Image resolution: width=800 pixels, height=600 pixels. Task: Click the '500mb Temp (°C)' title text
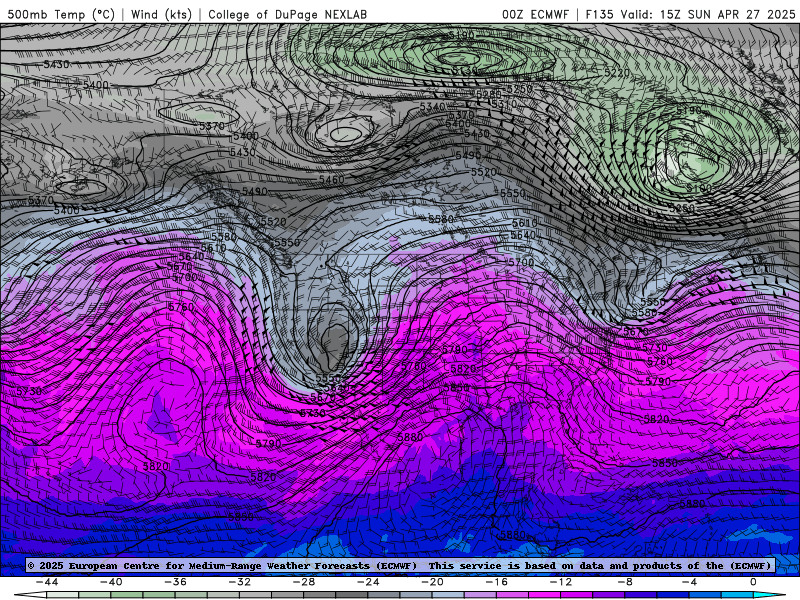point(61,14)
